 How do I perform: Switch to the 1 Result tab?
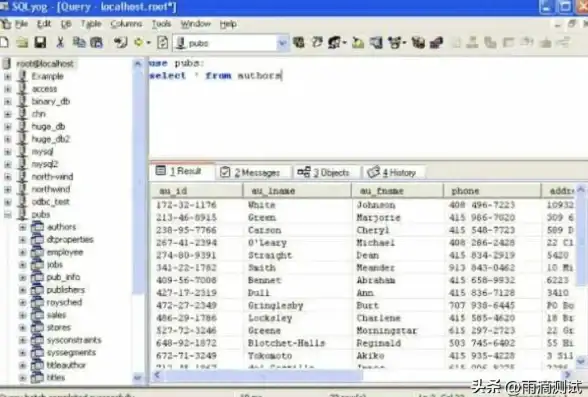[x=182, y=171]
